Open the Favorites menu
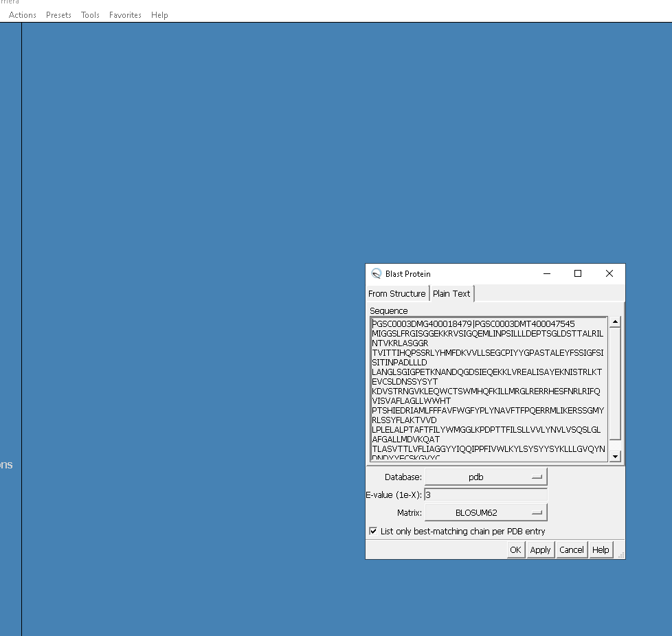This screenshot has width=672, height=636. click(x=125, y=15)
